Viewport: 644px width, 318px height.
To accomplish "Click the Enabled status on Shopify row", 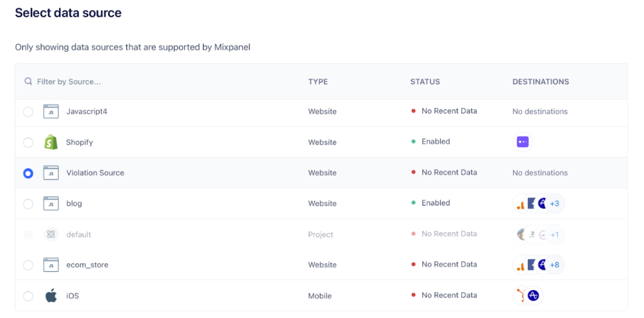I will tap(436, 141).
